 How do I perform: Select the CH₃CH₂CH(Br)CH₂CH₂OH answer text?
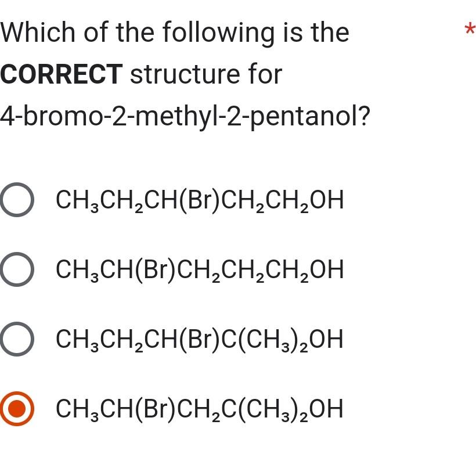click(x=199, y=200)
